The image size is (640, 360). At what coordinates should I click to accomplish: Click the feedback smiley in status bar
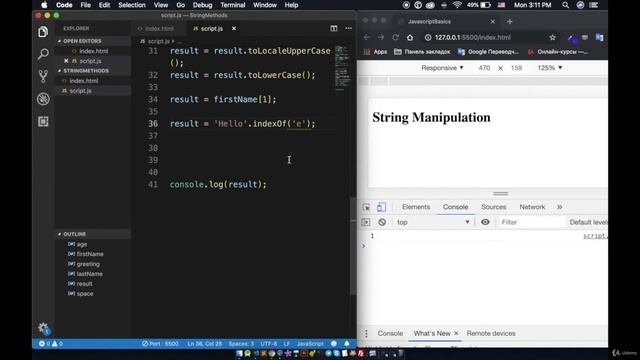pos(334,344)
